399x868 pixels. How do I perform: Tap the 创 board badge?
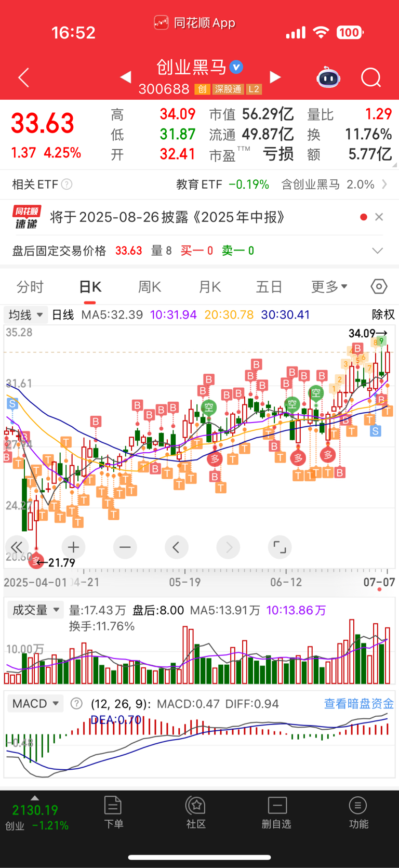[202, 89]
